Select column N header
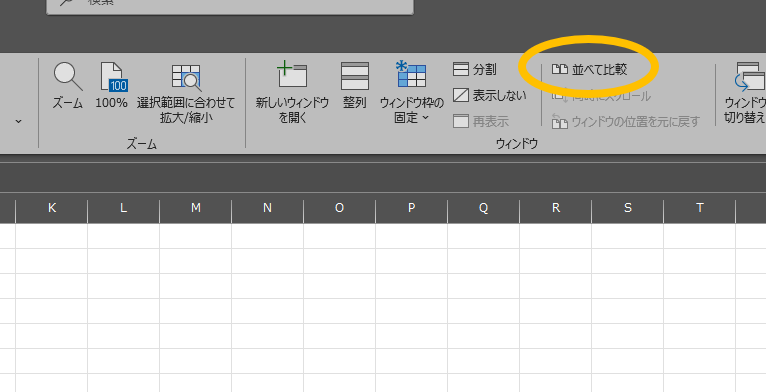Image resolution: width=767 pixels, height=392 pixels. tap(267, 208)
